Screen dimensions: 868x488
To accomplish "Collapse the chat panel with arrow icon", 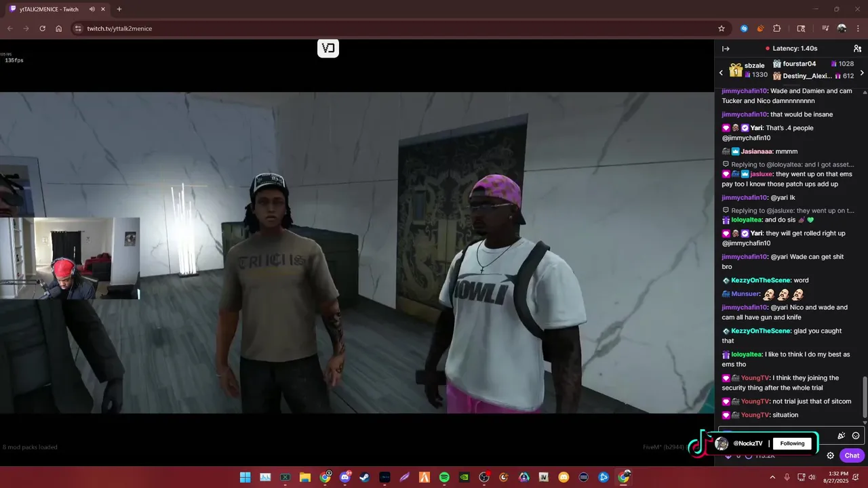I will tap(726, 49).
